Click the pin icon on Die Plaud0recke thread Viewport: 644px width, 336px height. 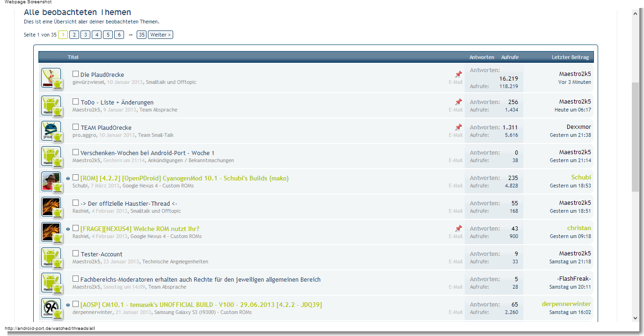[x=458, y=75]
